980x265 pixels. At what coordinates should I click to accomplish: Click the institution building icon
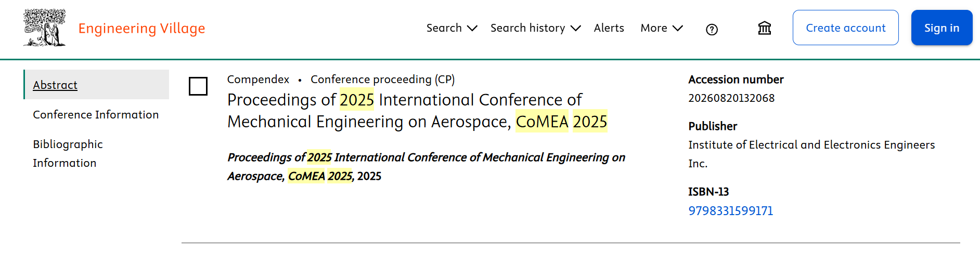coord(764,28)
